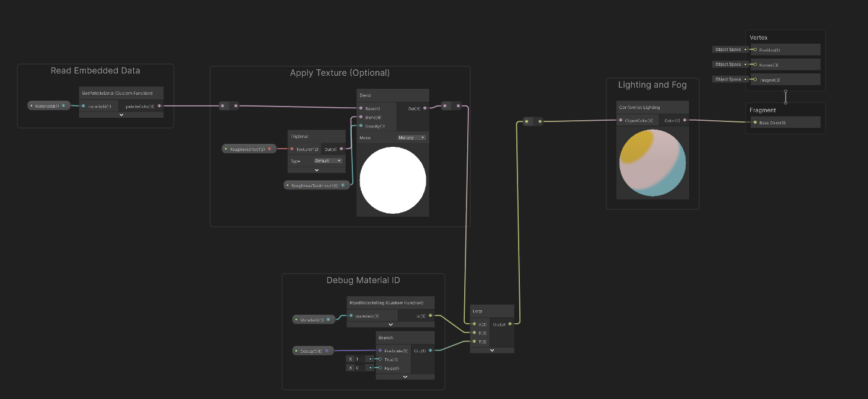Click the Triplanar Out(4) output port
This screenshot has height=399, width=868.
click(341, 149)
